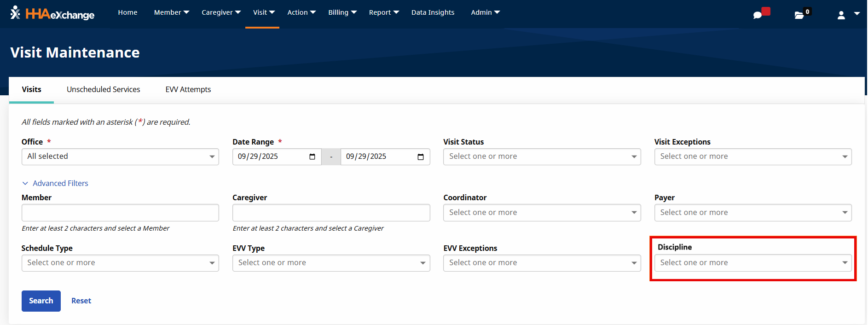This screenshot has width=868, height=325.
Task: Click the Member input field
Action: [120, 213]
